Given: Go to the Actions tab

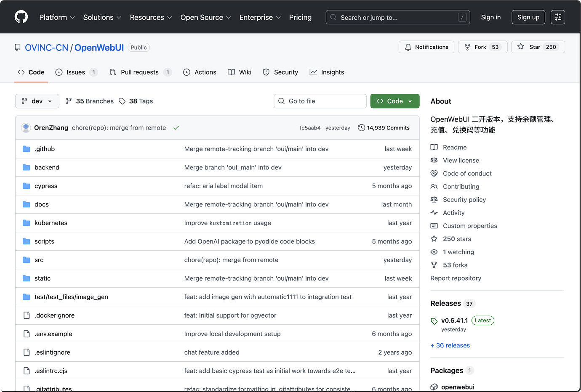Looking at the screenshot, I should [x=200, y=72].
